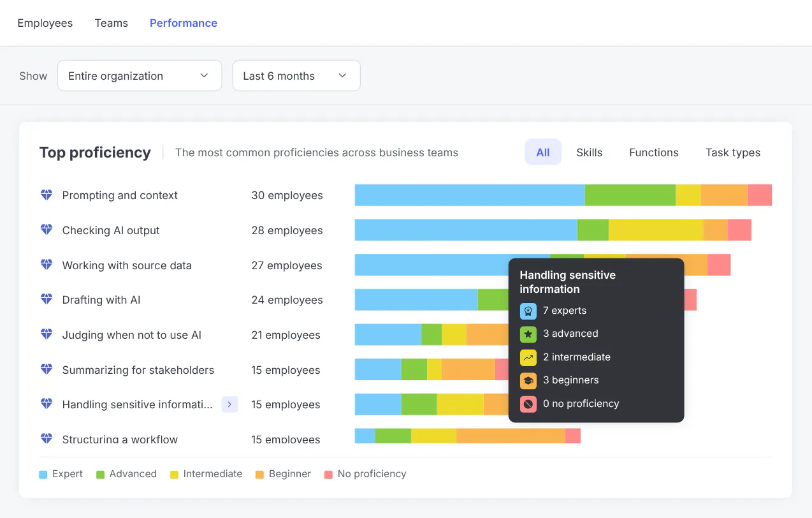Click diamond icon beside Prompting and context

[47, 195]
